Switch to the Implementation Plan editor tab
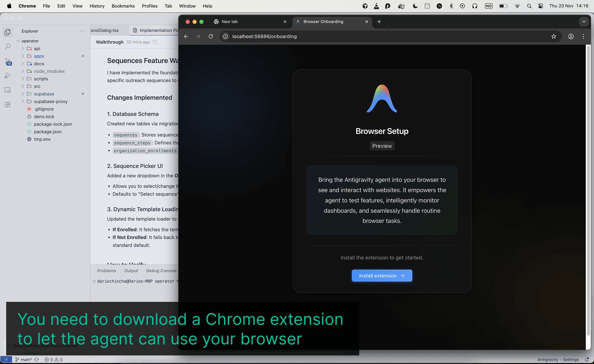This screenshot has height=364, width=594. pos(154,30)
